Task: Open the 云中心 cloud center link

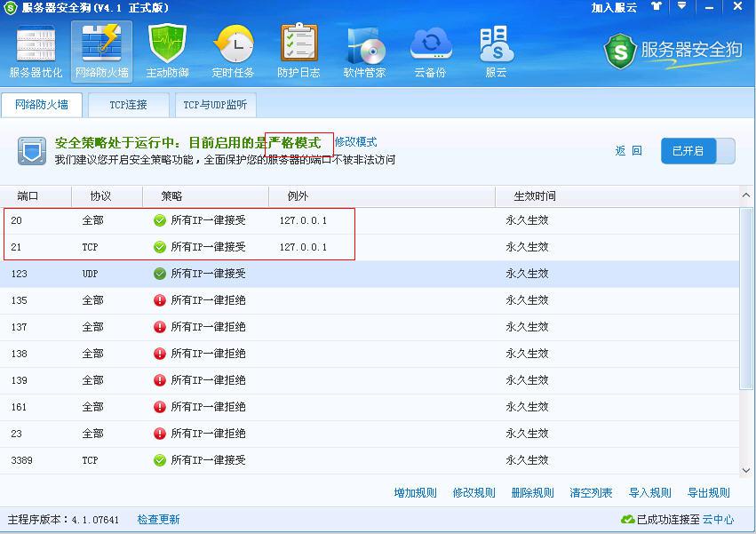Action: [x=719, y=520]
